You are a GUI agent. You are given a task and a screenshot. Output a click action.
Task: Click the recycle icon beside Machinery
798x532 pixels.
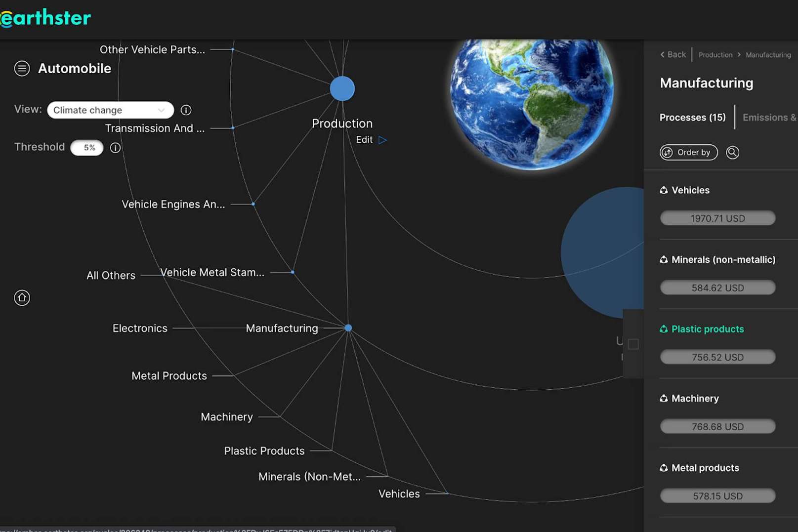click(664, 399)
